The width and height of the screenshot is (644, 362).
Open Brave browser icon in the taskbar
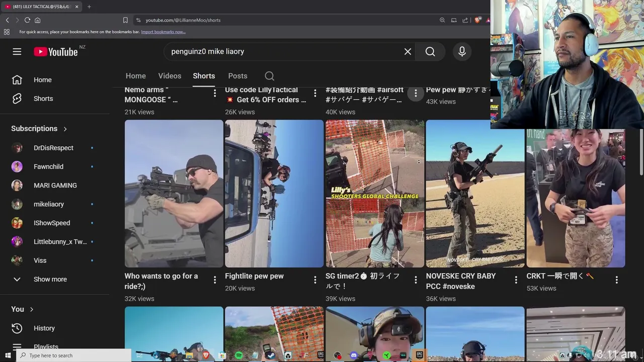coord(206,355)
